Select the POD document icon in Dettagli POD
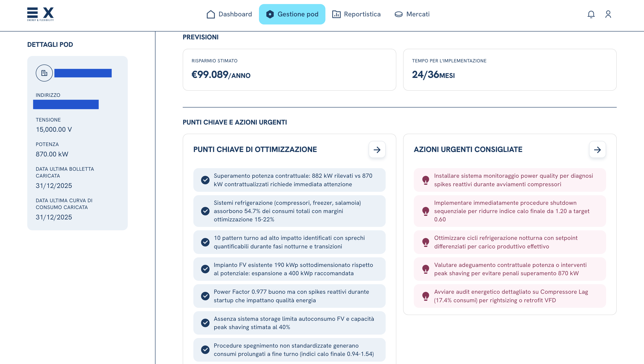 [44, 73]
